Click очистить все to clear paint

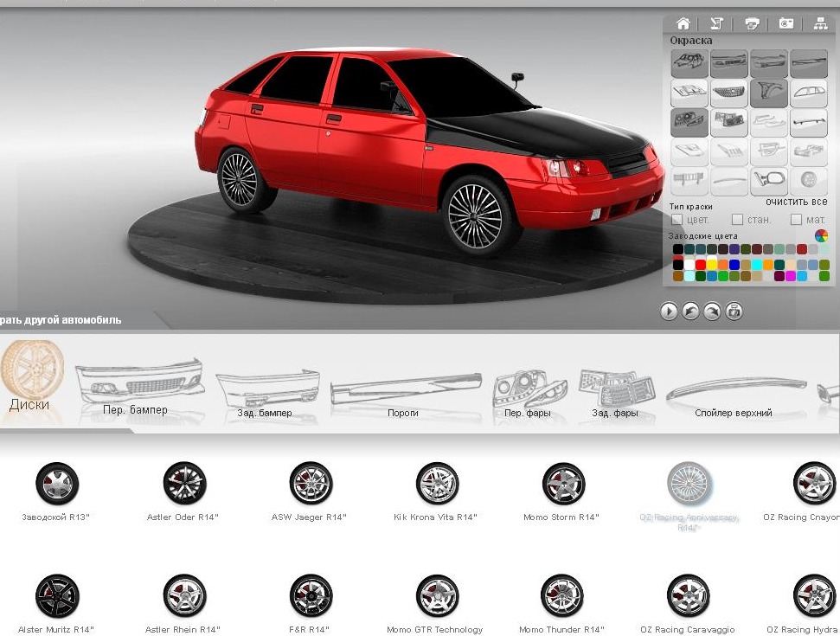[x=796, y=202]
